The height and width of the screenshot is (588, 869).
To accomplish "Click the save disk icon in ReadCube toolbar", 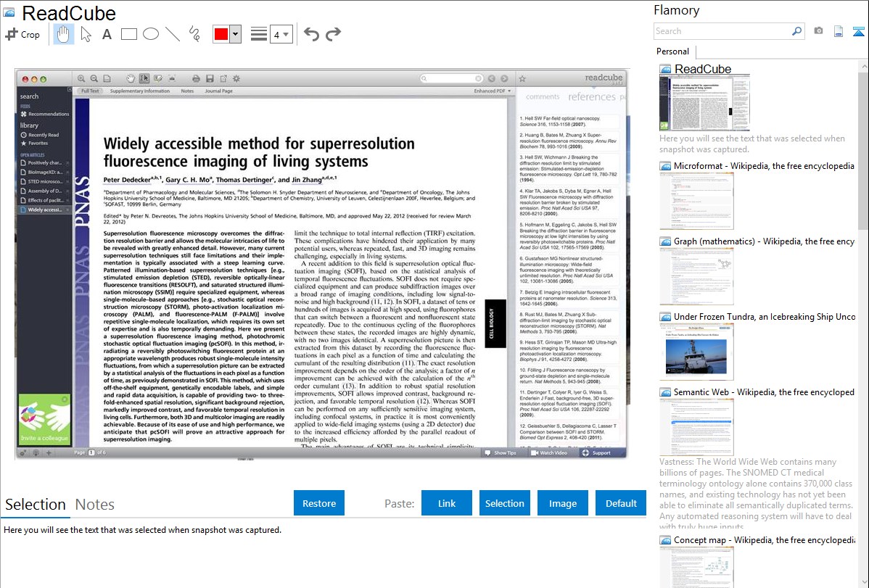I will (x=210, y=79).
